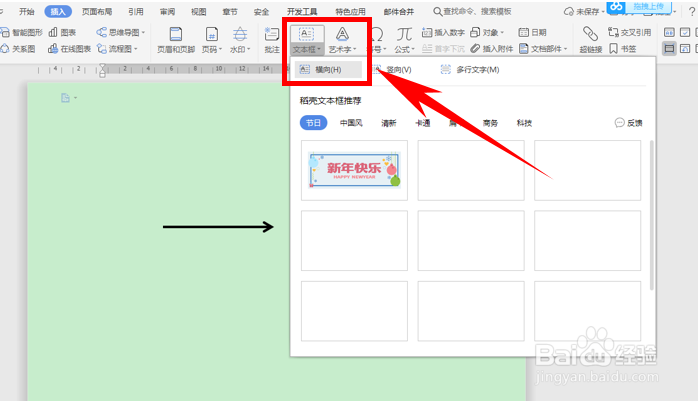Click the page number (页码) icon
The image size is (698, 401).
211,34
